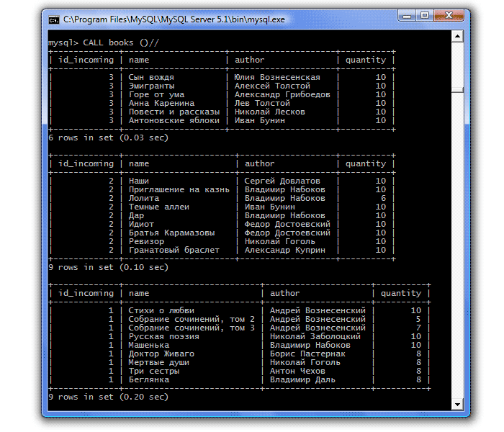Click the console icon in the title bar
The height and width of the screenshot is (432, 504).
(54, 19)
